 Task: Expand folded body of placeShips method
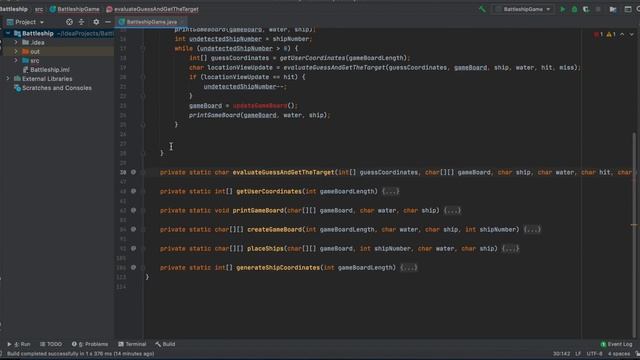510,248
